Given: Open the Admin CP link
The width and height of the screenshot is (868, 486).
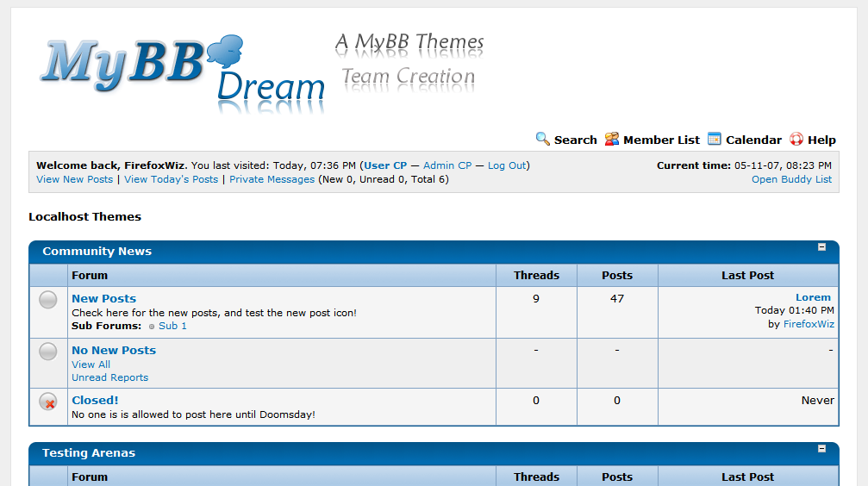Looking at the screenshot, I should (x=447, y=165).
